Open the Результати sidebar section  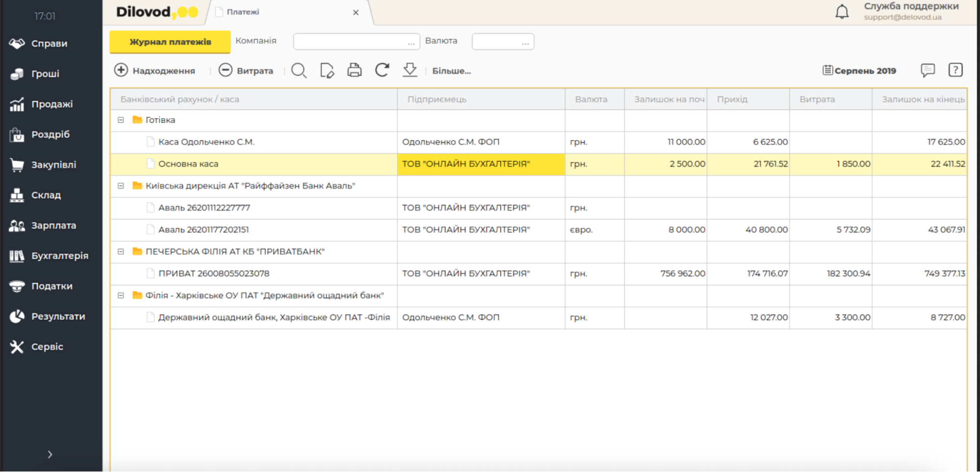point(47,316)
